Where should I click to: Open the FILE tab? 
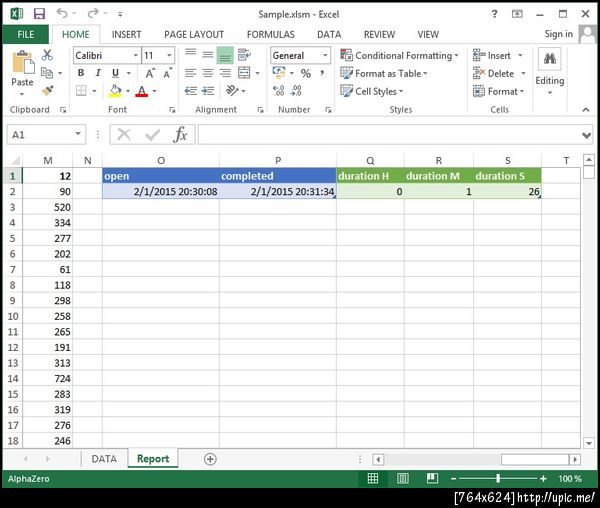click(26, 34)
